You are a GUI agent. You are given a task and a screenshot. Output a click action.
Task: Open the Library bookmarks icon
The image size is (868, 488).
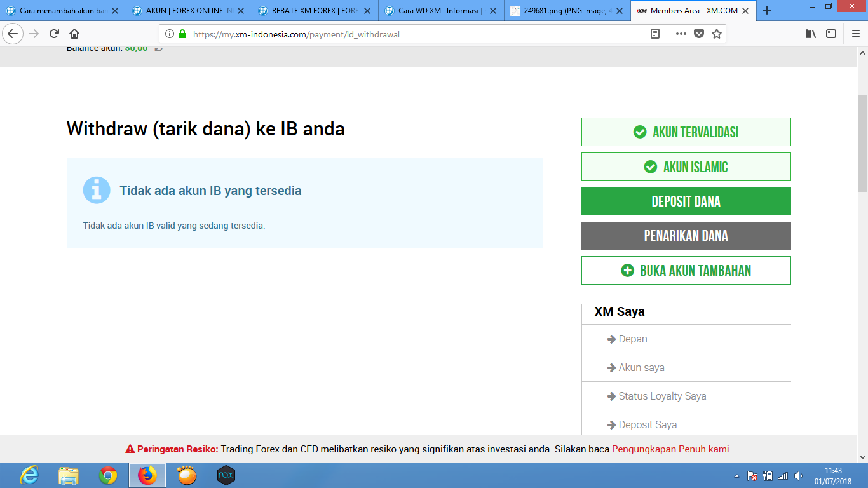point(811,34)
